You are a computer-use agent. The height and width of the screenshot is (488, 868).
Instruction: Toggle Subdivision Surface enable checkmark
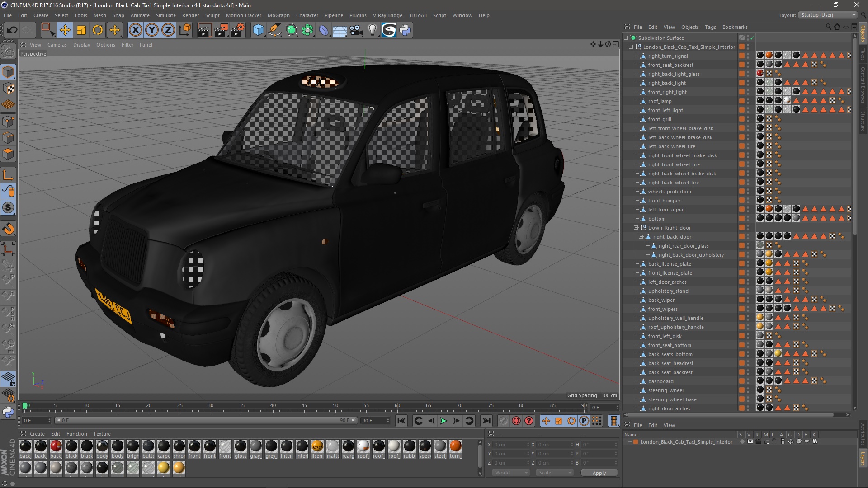(752, 38)
